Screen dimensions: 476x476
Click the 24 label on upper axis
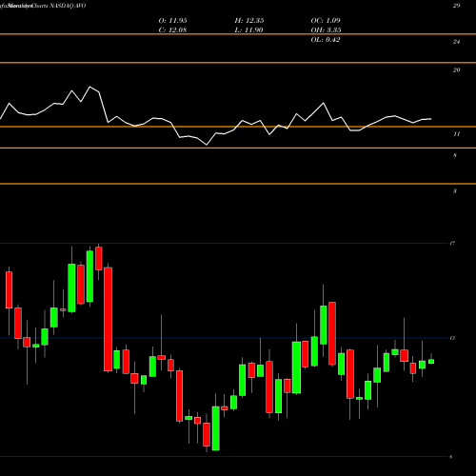pos(456,42)
